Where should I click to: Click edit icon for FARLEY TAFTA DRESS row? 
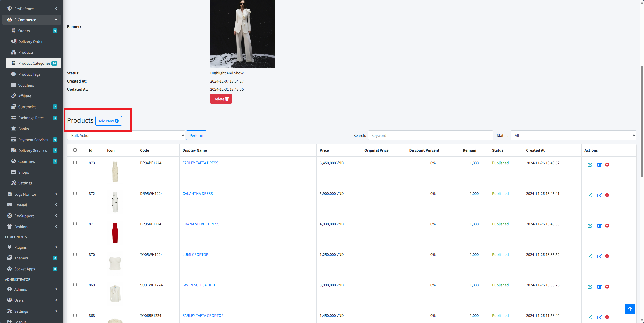599,165
